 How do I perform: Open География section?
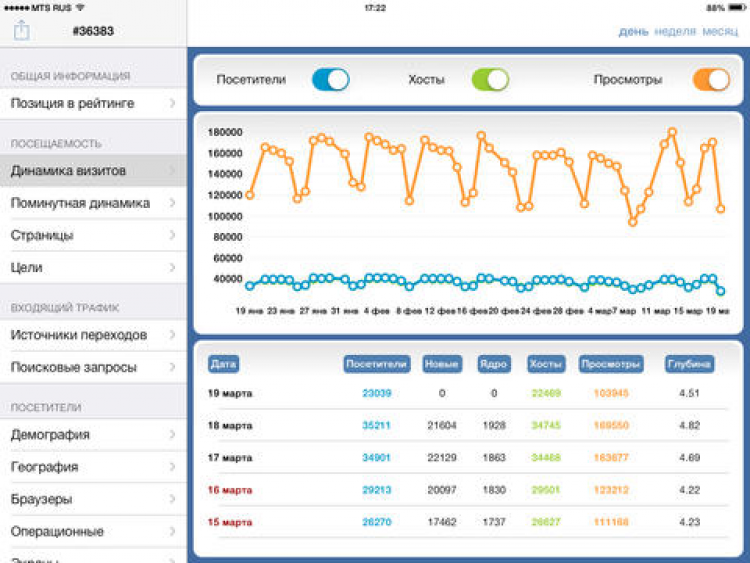pyautogui.click(x=93, y=466)
